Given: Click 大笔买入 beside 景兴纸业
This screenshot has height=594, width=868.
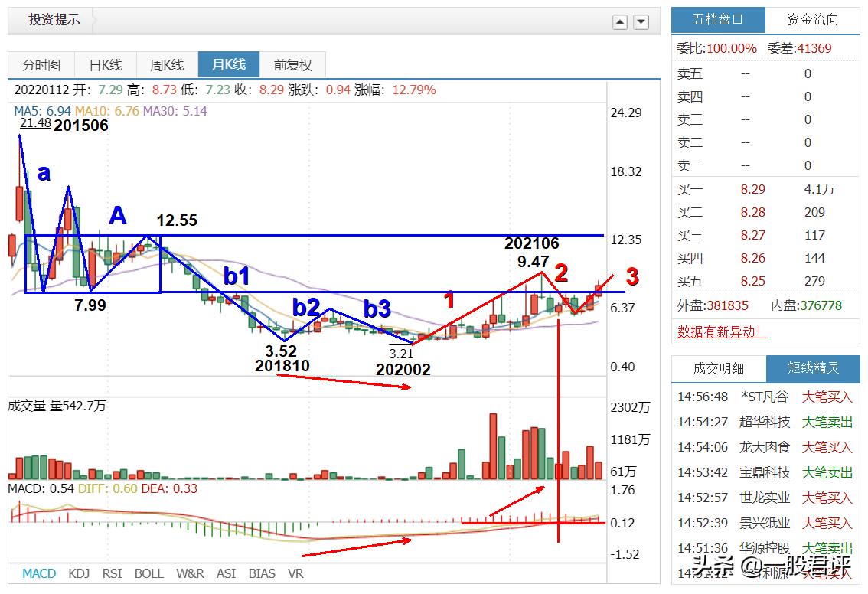Looking at the screenshot, I should click(x=827, y=523).
